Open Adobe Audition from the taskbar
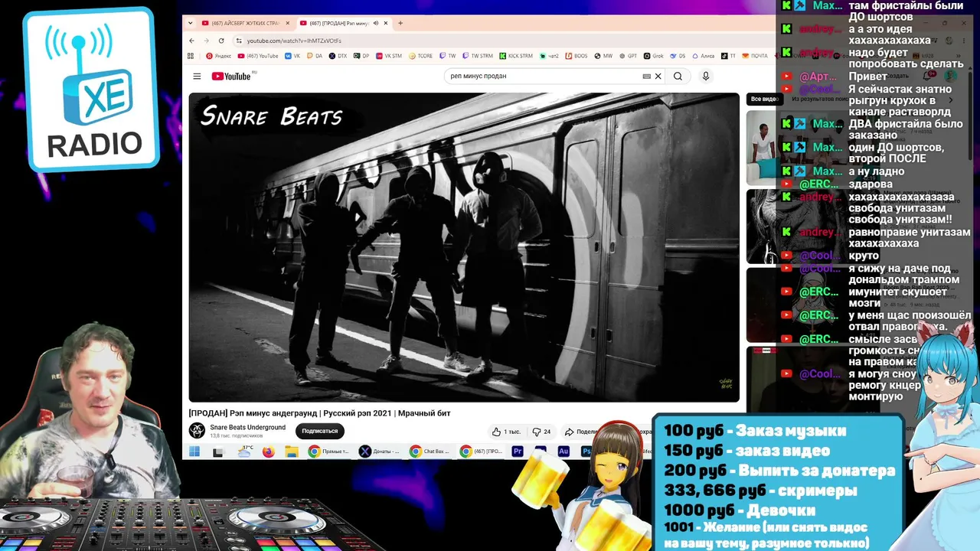Screen dimensions: 980x551 click(563, 452)
